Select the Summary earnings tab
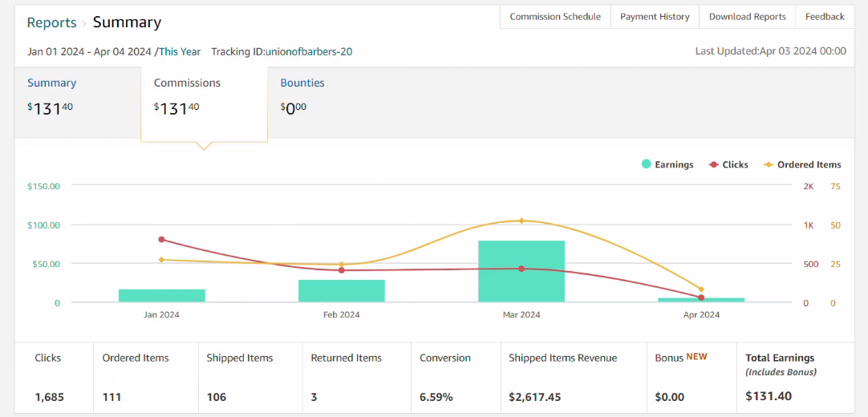Screen dimensions: 868x417 coord(78,103)
